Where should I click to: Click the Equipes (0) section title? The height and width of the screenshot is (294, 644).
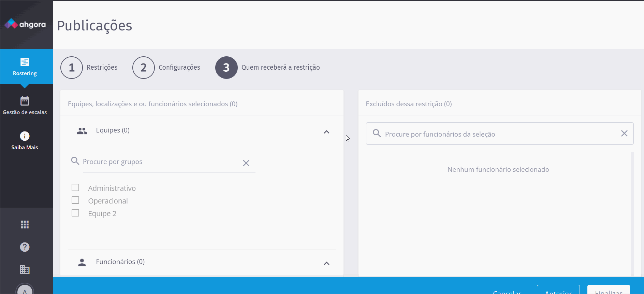coord(113,130)
